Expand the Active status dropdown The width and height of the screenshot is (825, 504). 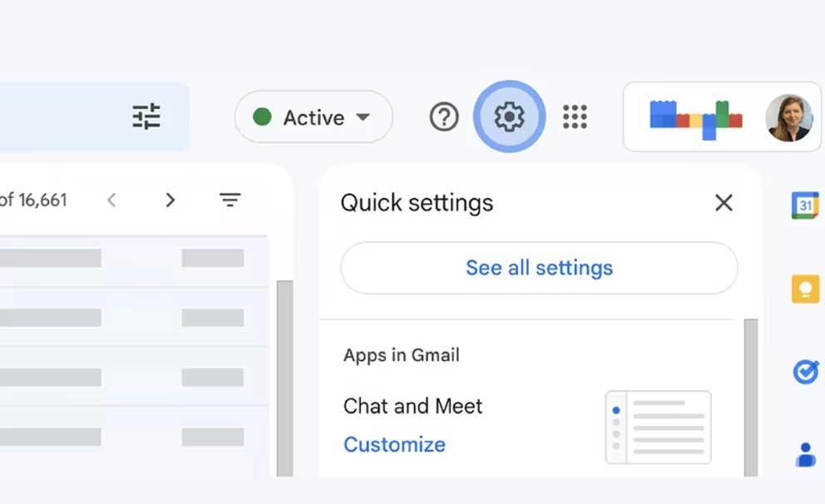(314, 116)
